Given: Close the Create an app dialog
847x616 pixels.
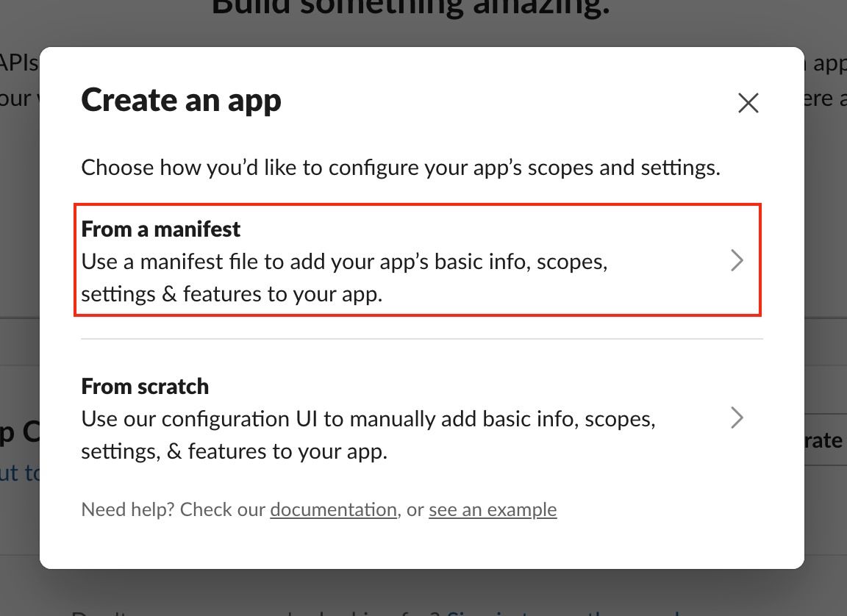Looking at the screenshot, I should pyautogui.click(x=748, y=103).
